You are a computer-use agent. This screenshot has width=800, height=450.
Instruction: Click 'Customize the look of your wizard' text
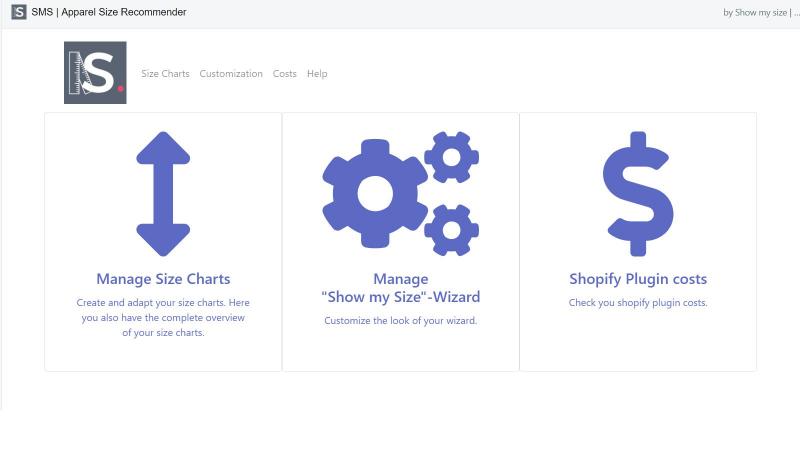point(401,321)
